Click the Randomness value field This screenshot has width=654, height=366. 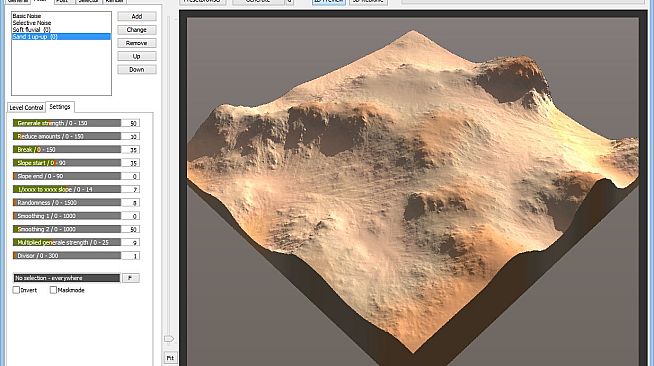pyautogui.click(x=131, y=203)
